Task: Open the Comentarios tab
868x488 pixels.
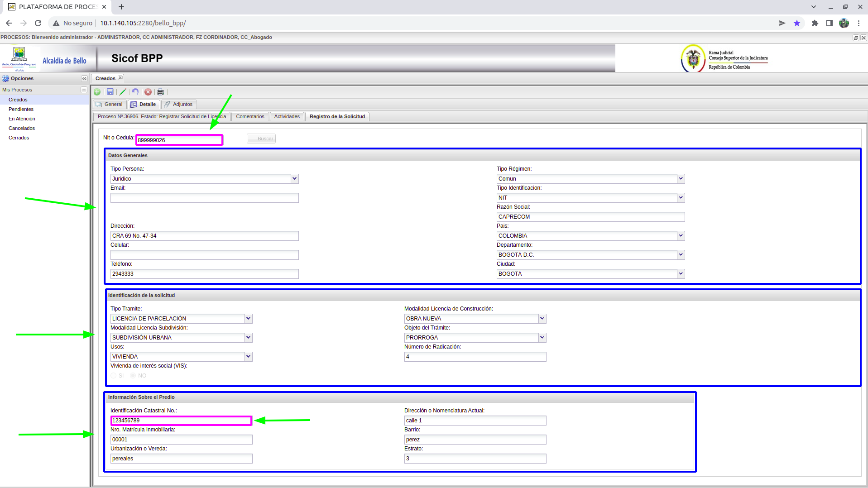Action: 250,116
